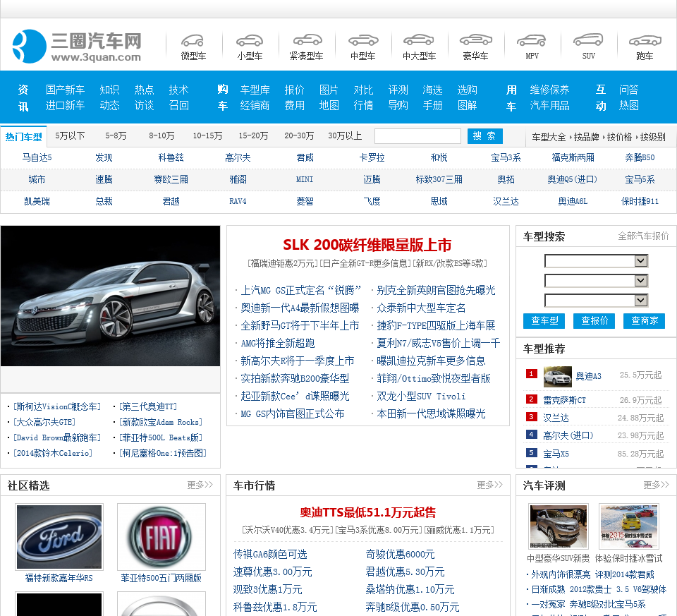Open the 奥迪TTS最低51.1万元起售 headline
Screen dimensions: 677x616
pyautogui.click(x=368, y=512)
